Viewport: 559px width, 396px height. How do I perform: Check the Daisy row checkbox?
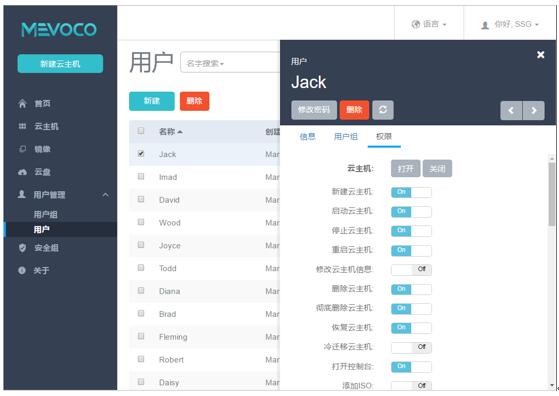(x=141, y=382)
